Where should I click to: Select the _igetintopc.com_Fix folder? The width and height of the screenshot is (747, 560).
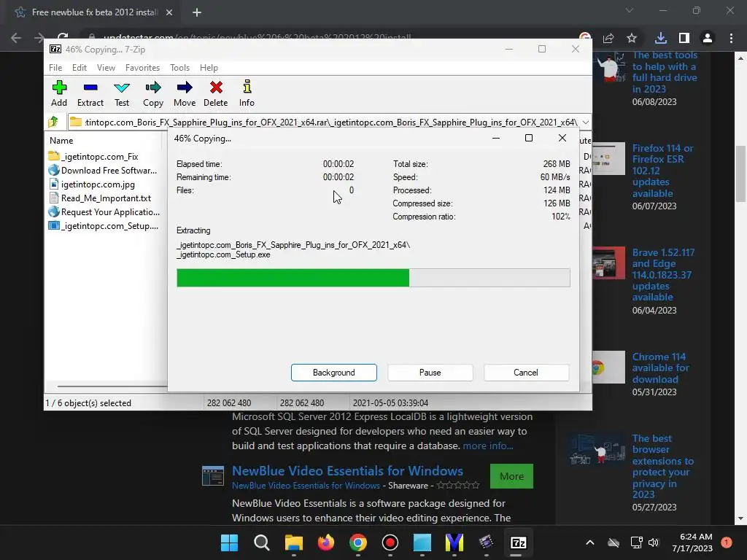(x=99, y=156)
